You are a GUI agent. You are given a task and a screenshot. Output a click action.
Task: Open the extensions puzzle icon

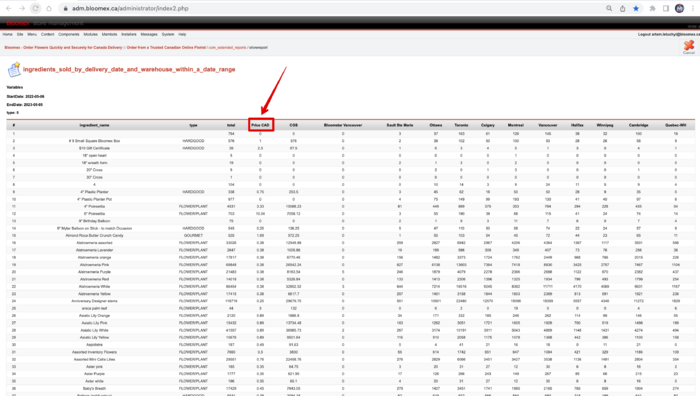[652, 8]
